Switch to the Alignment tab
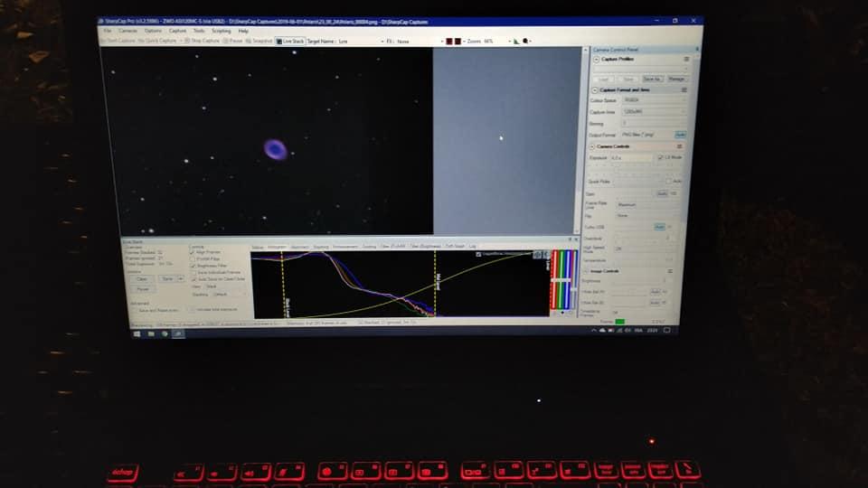 [299, 248]
